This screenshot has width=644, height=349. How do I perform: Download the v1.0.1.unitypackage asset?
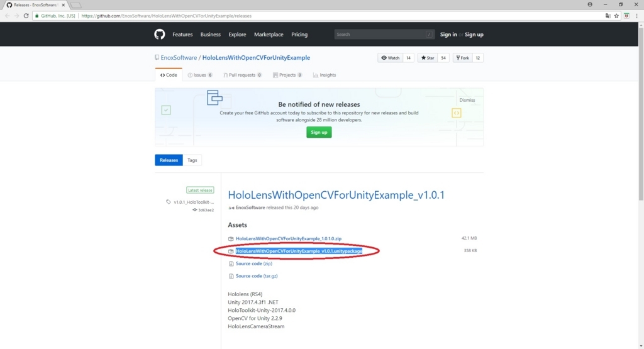[299, 251]
